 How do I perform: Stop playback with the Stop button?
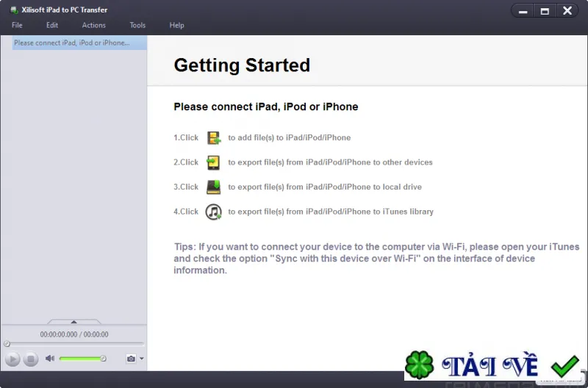[31, 359]
